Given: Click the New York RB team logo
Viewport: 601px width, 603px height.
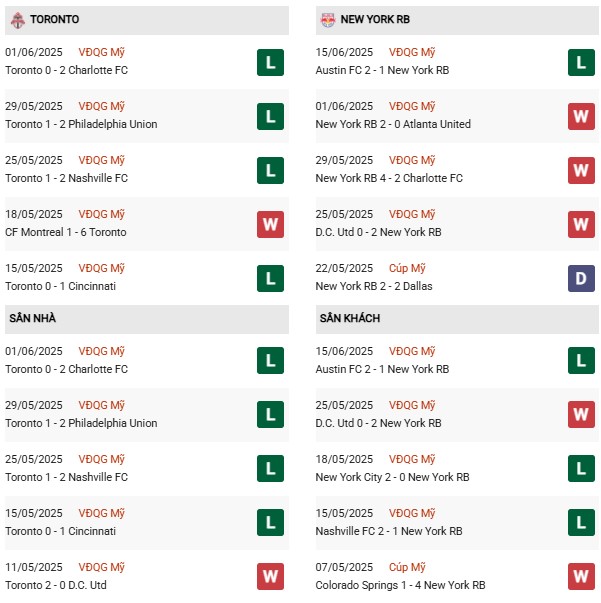Looking at the screenshot, I should click(327, 20).
